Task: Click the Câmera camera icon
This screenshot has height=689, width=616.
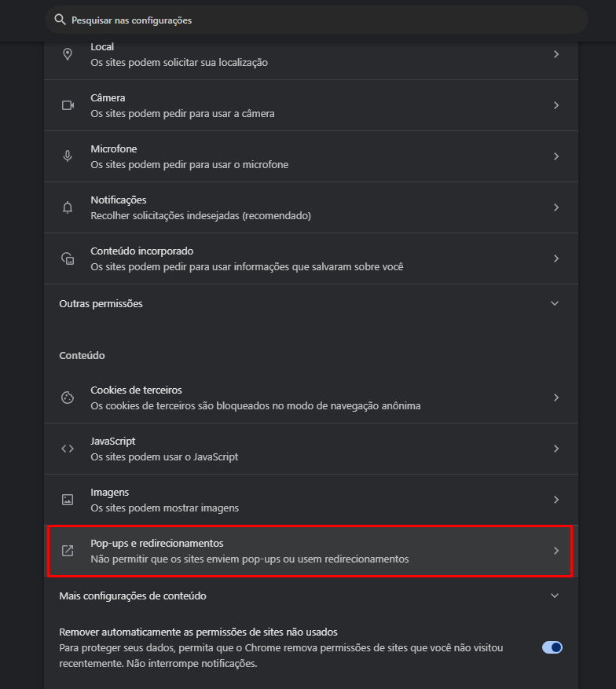Action: coord(68,105)
